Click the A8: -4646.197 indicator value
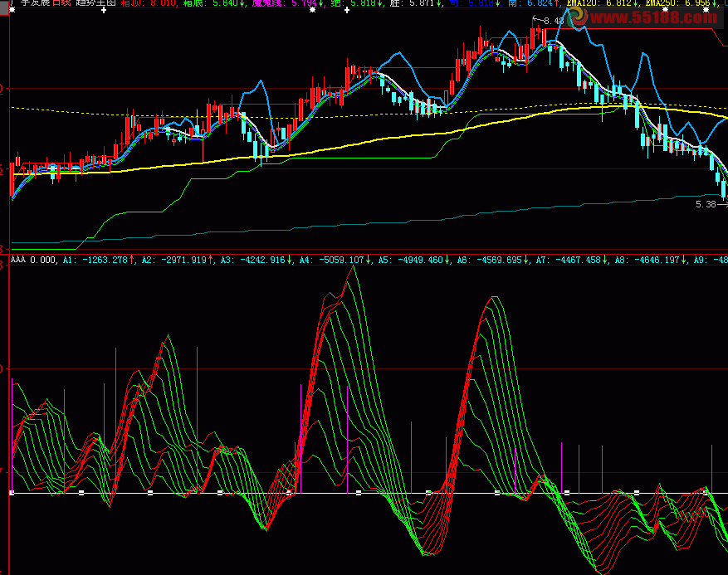 point(651,260)
